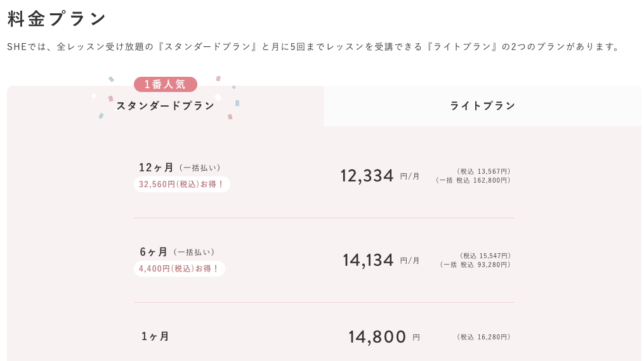Click the 4,400円(税込)お得！ savings badge

(x=179, y=269)
